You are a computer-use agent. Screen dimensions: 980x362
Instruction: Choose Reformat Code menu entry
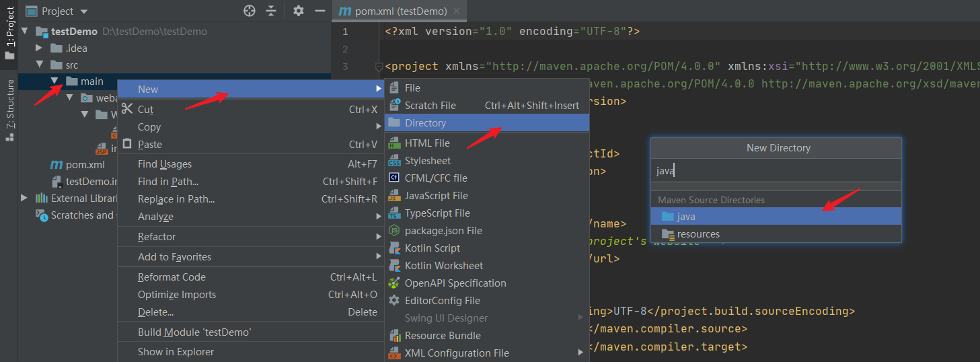click(251, 277)
